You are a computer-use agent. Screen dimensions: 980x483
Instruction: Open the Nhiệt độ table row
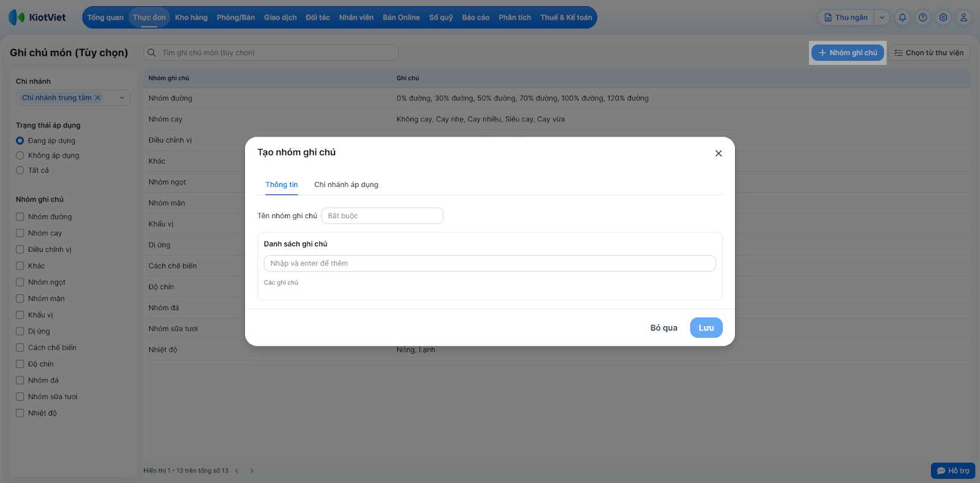(557, 350)
